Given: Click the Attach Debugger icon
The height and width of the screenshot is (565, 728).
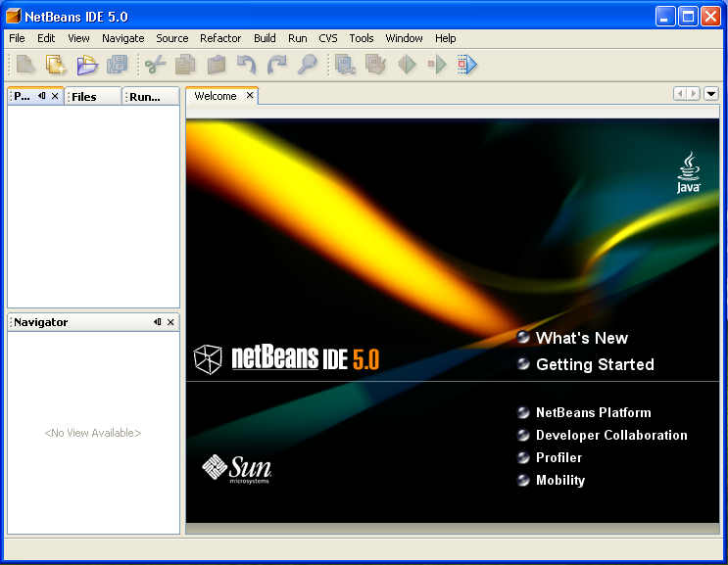Looking at the screenshot, I should click(467, 65).
